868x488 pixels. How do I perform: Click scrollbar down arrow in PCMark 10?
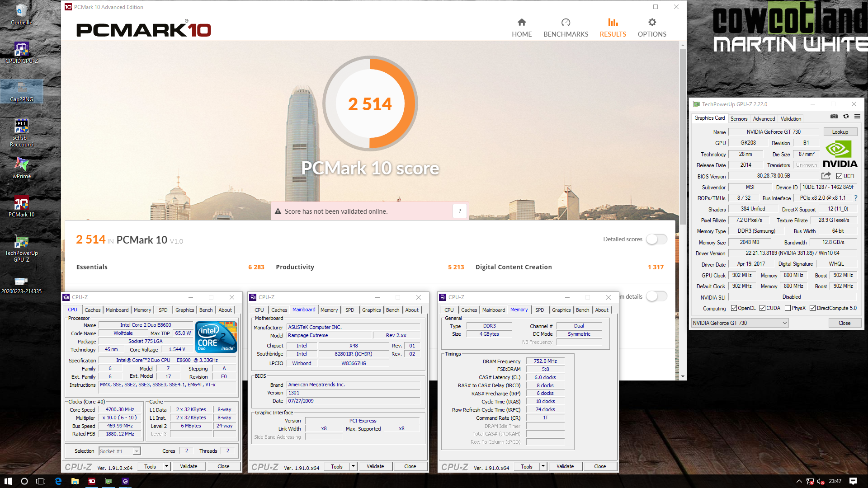(683, 376)
